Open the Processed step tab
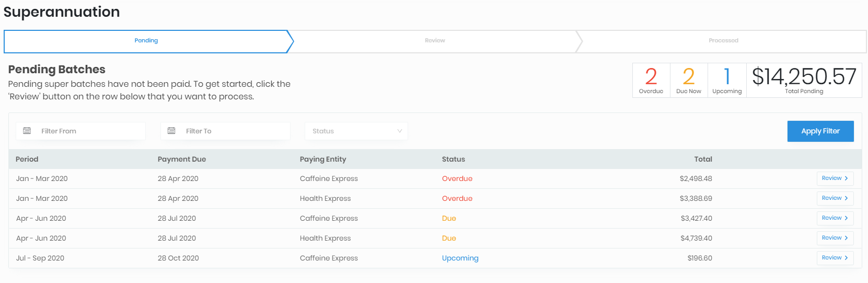Screen dimensions: 868x283 click(723, 41)
